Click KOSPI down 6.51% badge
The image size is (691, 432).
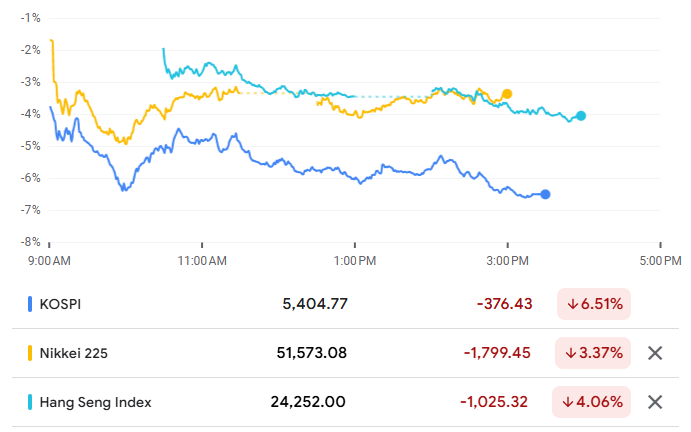594,303
